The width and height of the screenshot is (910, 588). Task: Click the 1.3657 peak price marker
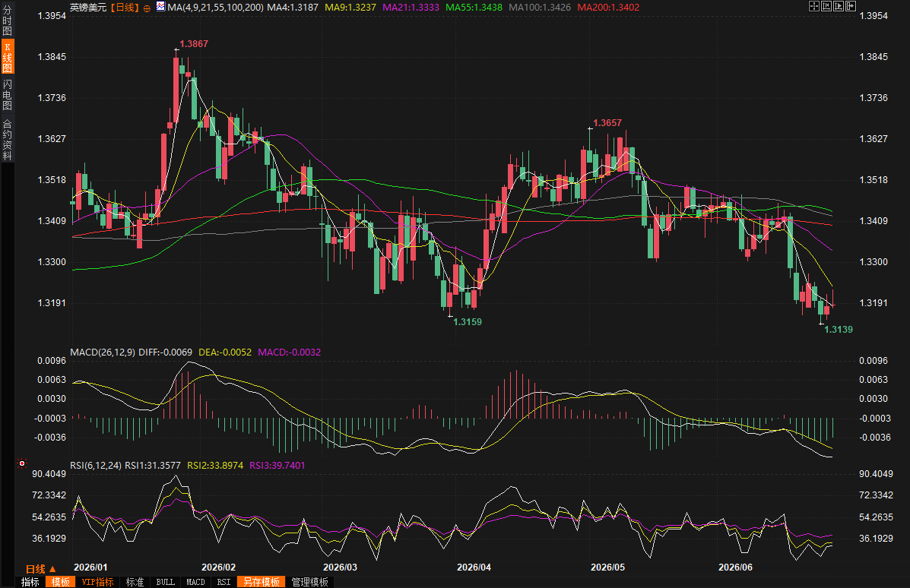coord(607,123)
